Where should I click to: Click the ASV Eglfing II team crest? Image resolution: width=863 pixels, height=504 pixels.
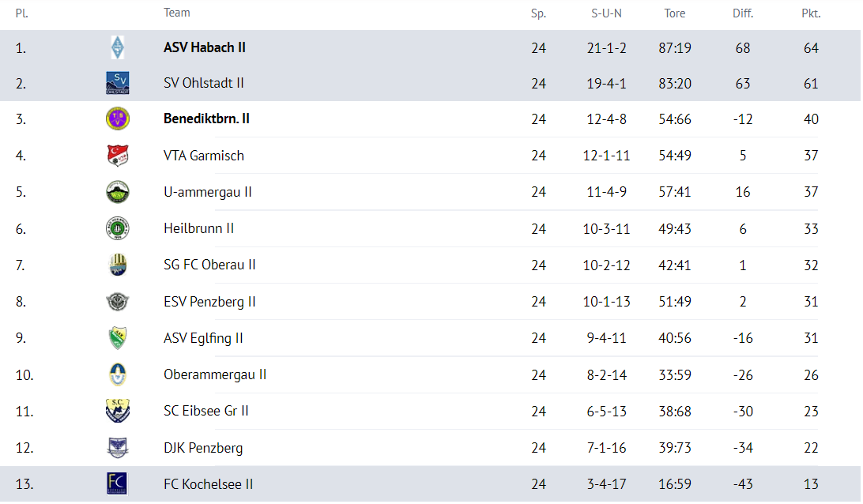pyautogui.click(x=118, y=338)
